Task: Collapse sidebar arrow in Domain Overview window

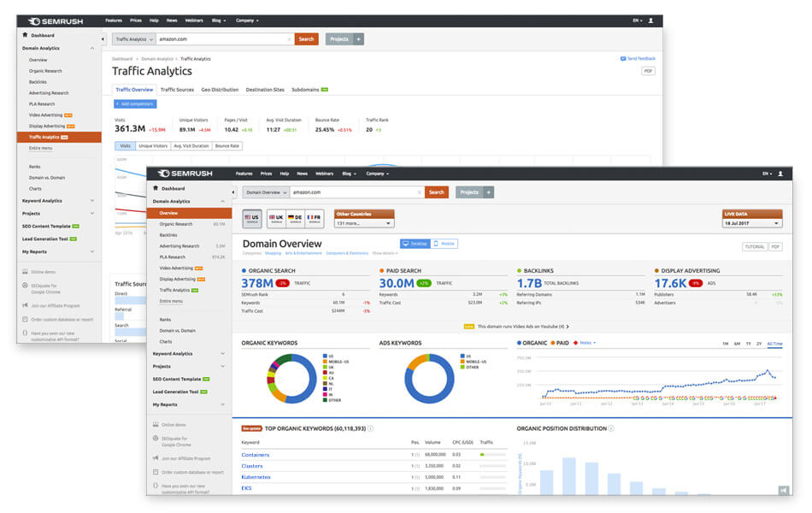Action: point(233,192)
